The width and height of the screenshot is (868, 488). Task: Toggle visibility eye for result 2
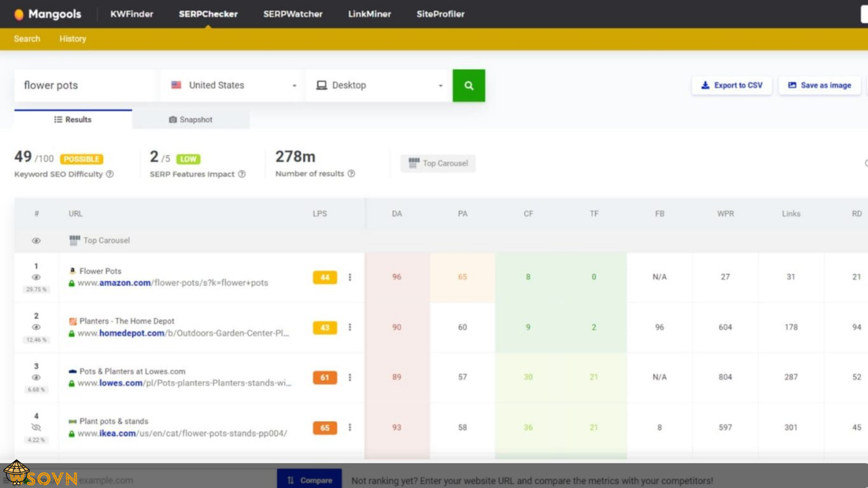pyautogui.click(x=37, y=327)
